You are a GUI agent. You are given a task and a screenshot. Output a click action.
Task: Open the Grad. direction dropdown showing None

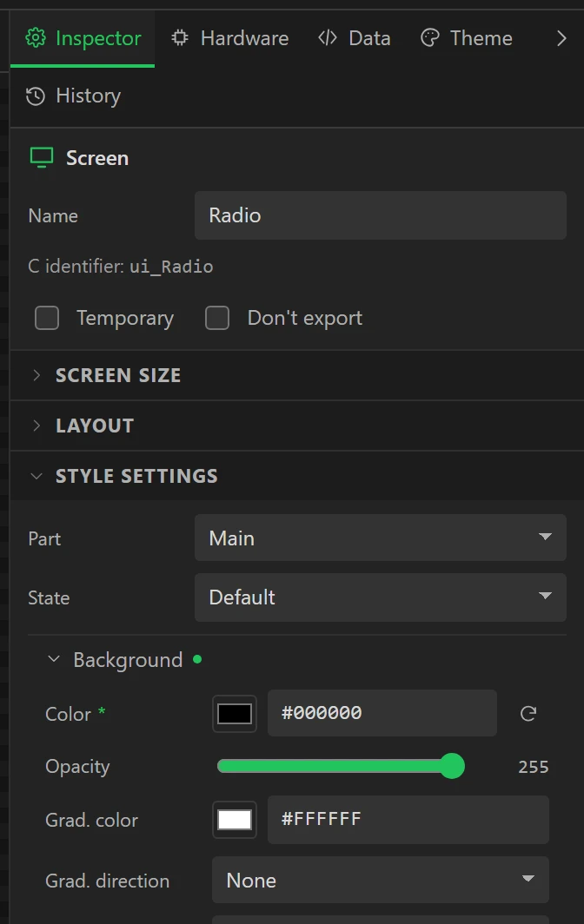click(381, 881)
